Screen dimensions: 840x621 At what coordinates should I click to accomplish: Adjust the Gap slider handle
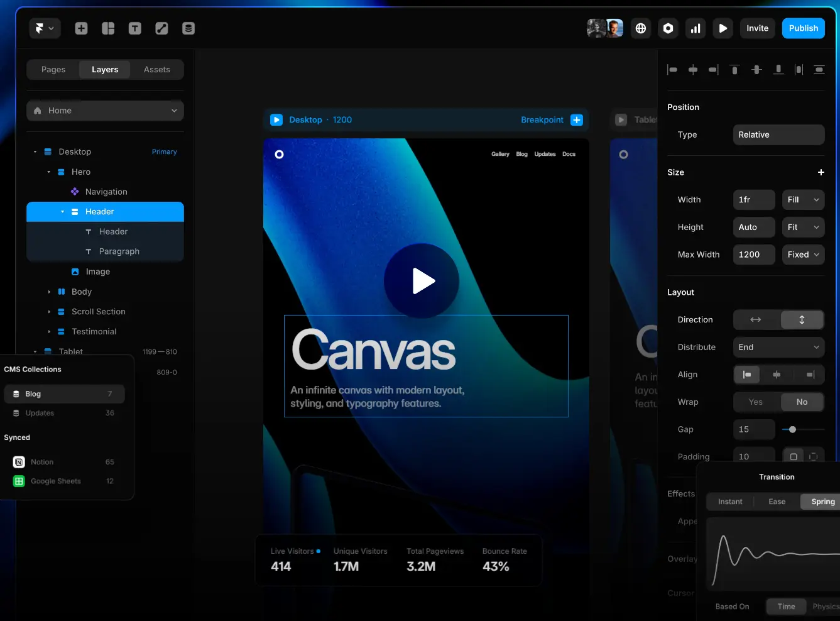(x=792, y=430)
